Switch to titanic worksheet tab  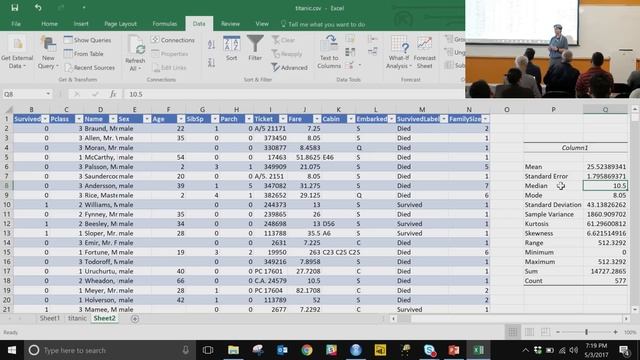click(x=77, y=318)
